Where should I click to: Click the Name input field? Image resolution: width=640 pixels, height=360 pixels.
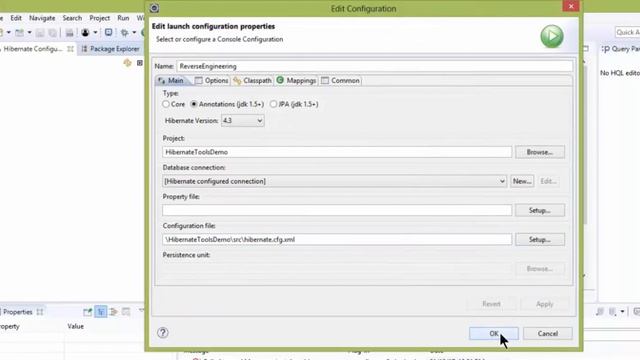(x=375, y=66)
